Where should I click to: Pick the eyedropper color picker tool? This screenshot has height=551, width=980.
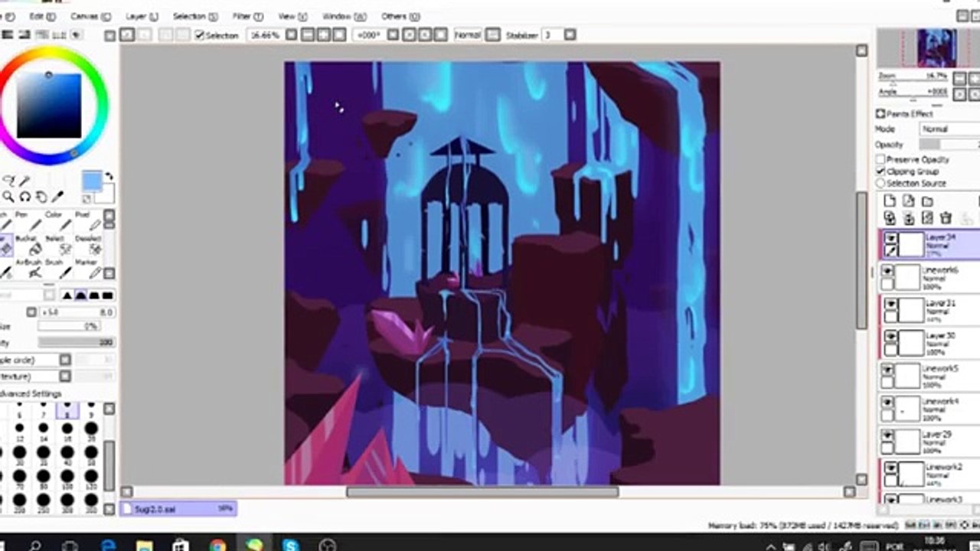57,197
